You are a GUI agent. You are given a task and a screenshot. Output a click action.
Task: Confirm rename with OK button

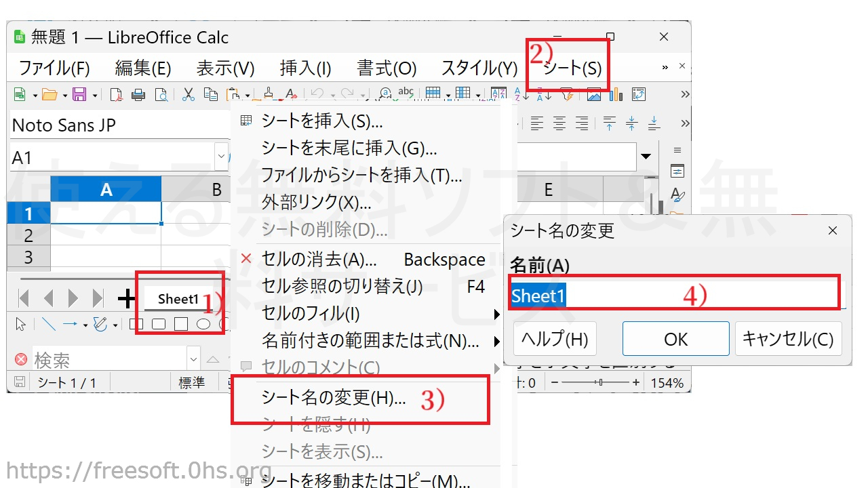[x=675, y=339]
